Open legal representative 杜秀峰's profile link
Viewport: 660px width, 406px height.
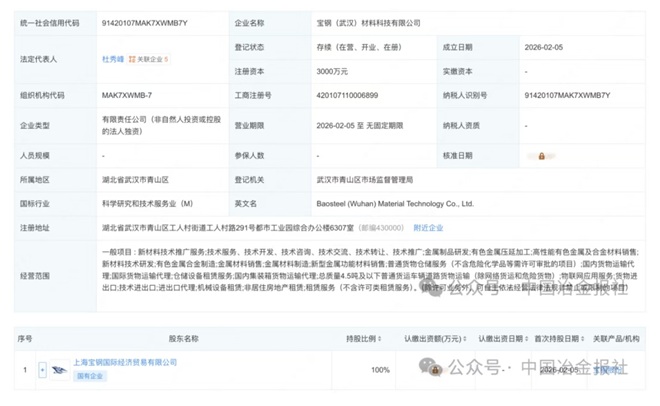(114, 59)
